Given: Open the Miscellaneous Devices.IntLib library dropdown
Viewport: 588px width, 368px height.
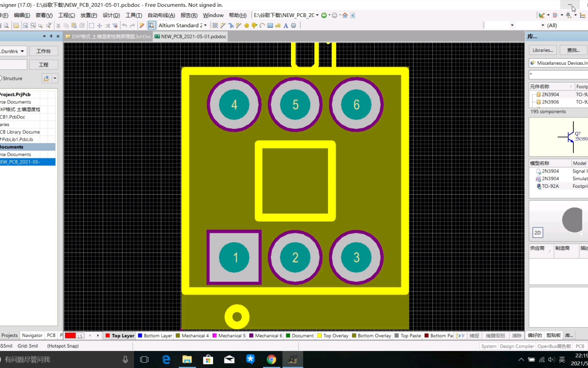Looking at the screenshot, I should 558,63.
